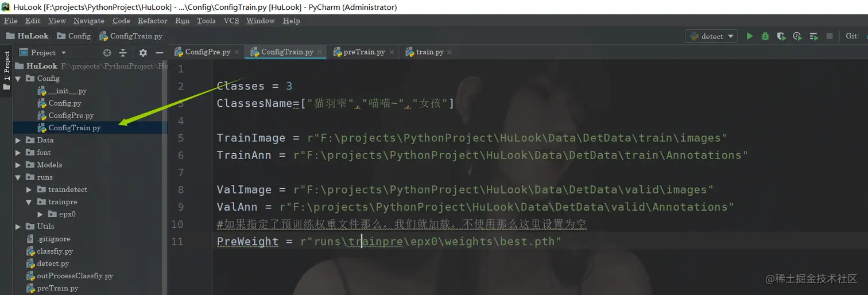868x295 pixels.
Task: Click the Run Anything/concurrency icon beside profiler
Action: [x=813, y=36]
